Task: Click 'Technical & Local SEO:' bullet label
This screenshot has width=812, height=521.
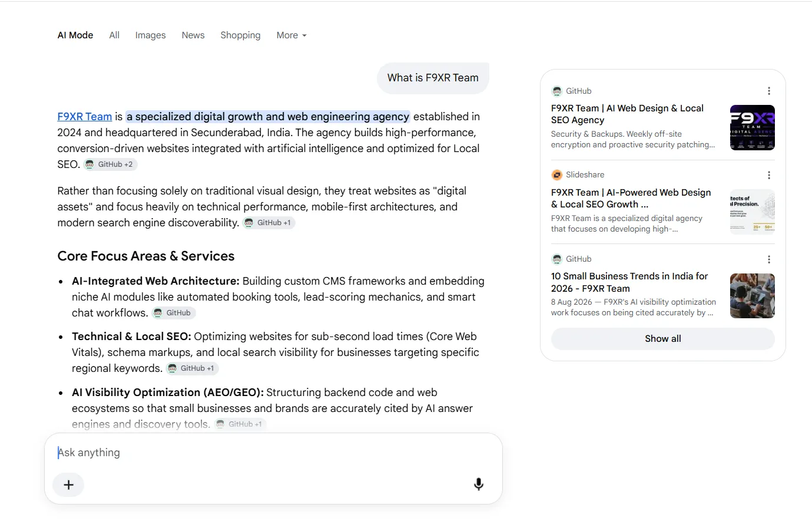Action: pyautogui.click(x=131, y=337)
